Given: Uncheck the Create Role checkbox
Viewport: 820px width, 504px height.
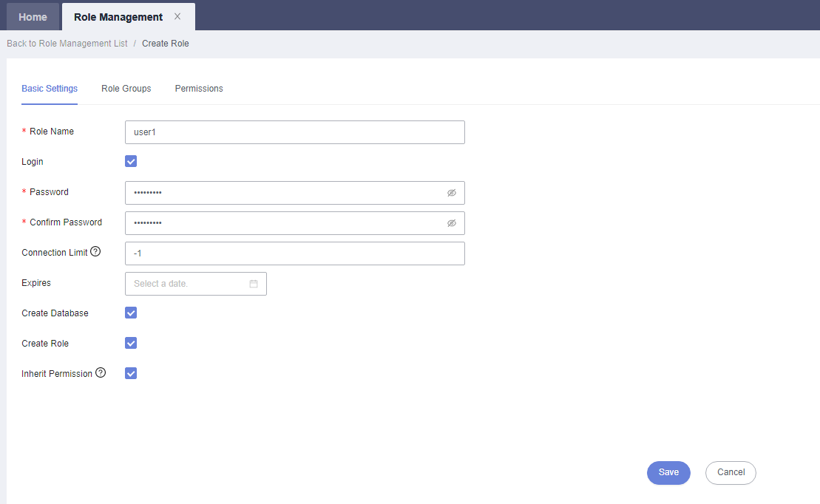Looking at the screenshot, I should coord(131,344).
